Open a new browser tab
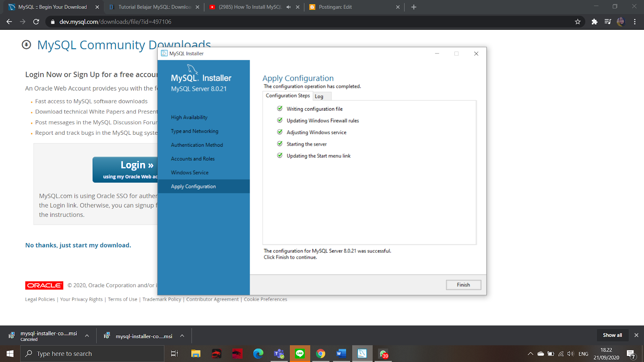Screen dimensions: 644x362 414,7
